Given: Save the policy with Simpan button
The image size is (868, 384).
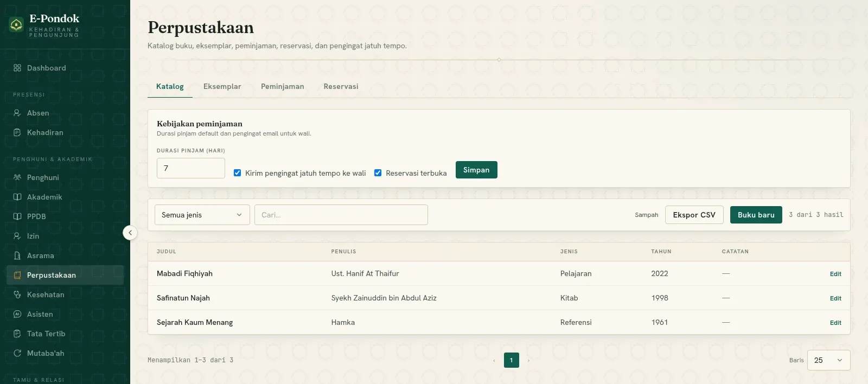Looking at the screenshot, I should pos(476,170).
